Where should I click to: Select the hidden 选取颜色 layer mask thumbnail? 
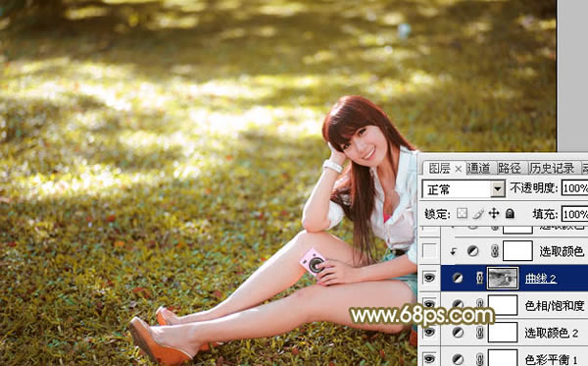[x=517, y=251]
